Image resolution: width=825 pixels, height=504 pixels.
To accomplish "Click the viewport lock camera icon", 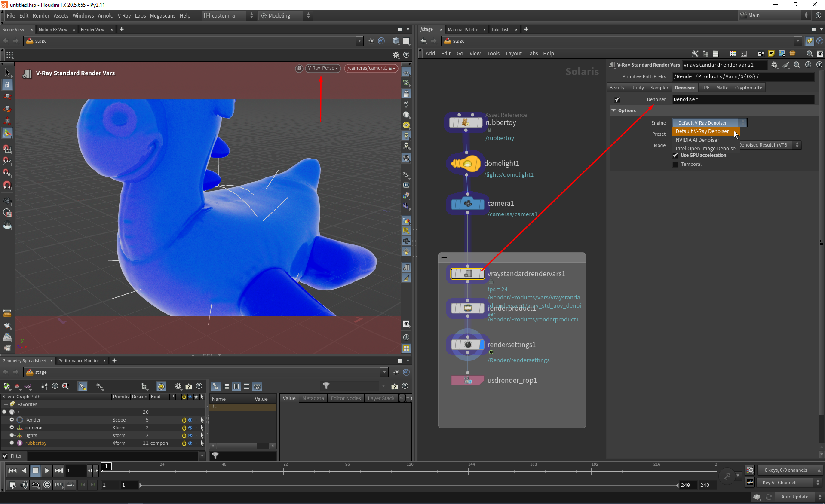I will [x=299, y=68].
